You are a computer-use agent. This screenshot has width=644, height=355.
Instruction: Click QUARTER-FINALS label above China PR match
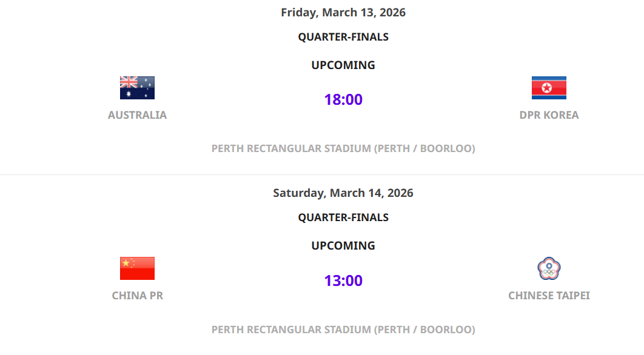pos(343,217)
